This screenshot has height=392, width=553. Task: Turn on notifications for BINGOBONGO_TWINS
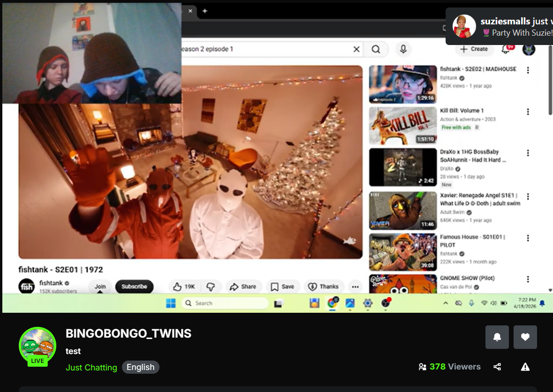[497, 337]
